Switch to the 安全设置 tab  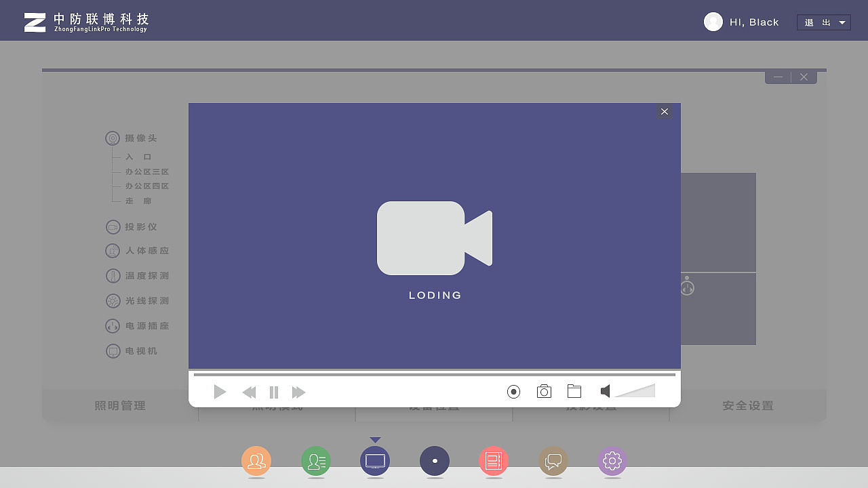tap(748, 405)
